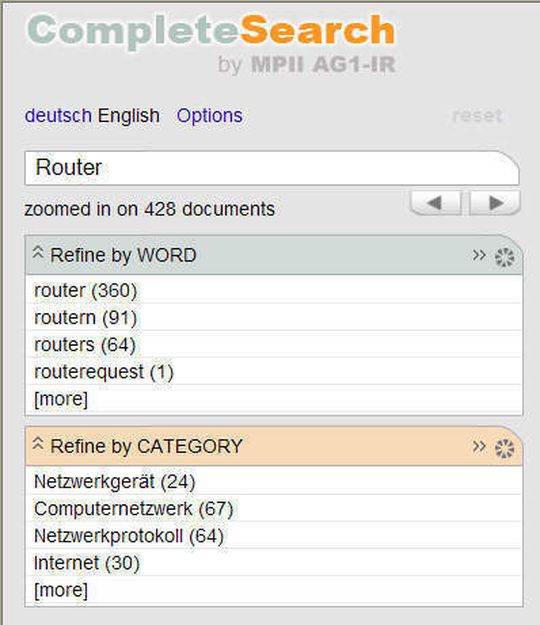Open the Options link

pyautogui.click(x=210, y=116)
